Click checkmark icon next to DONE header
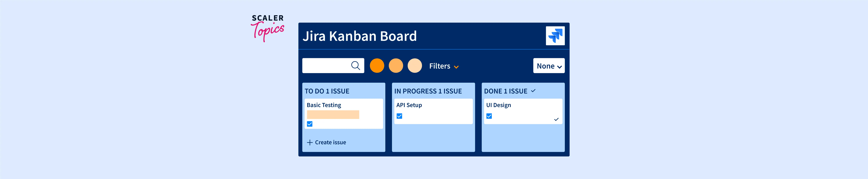The height and width of the screenshot is (179, 868). (533, 91)
